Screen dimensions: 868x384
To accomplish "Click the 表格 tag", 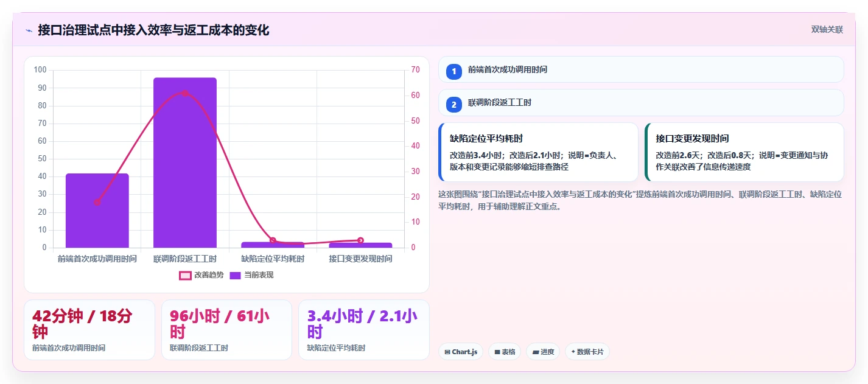I will (x=505, y=352).
